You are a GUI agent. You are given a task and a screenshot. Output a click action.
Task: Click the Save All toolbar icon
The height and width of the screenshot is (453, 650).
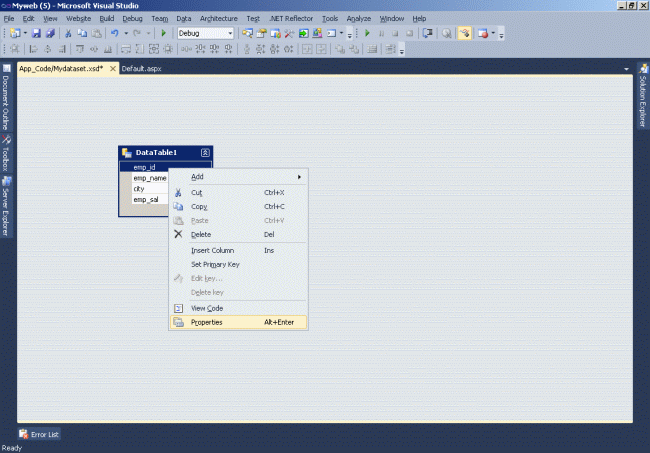click(48, 33)
